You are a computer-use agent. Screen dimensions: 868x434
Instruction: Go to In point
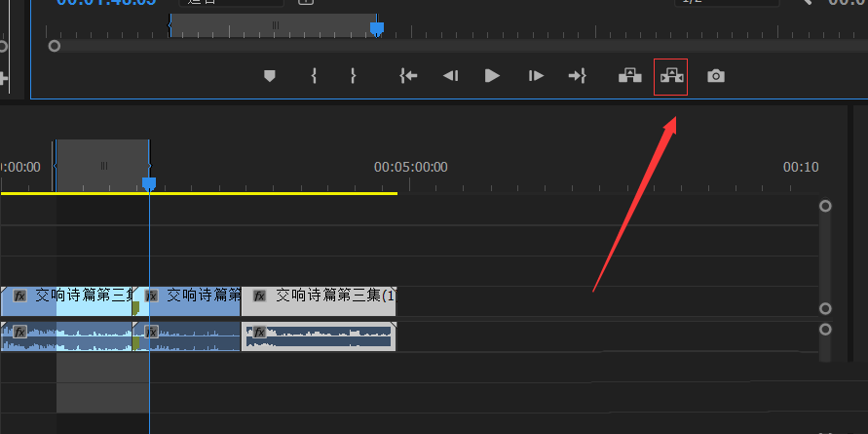pos(408,76)
